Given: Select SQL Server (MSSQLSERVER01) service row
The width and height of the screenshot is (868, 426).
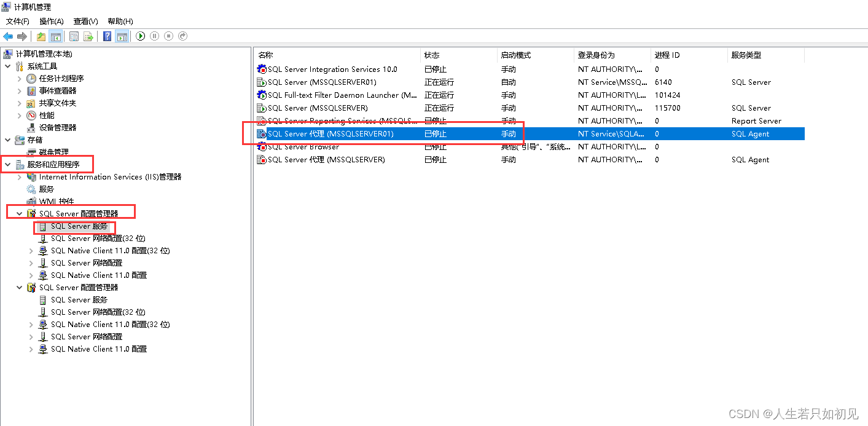Looking at the screenshot, I should pyautogui.click(x=530, y=82).
